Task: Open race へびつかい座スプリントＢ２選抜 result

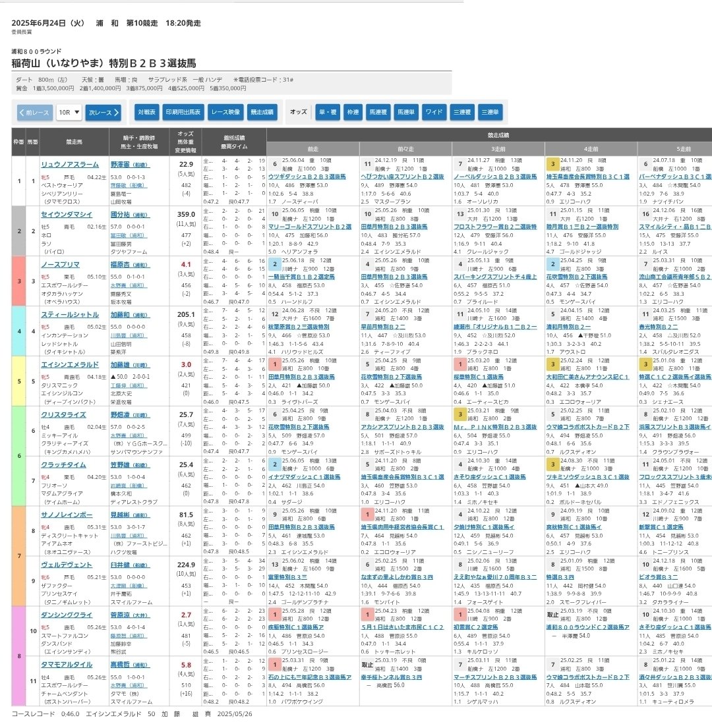Action: (x=403, y=177)
